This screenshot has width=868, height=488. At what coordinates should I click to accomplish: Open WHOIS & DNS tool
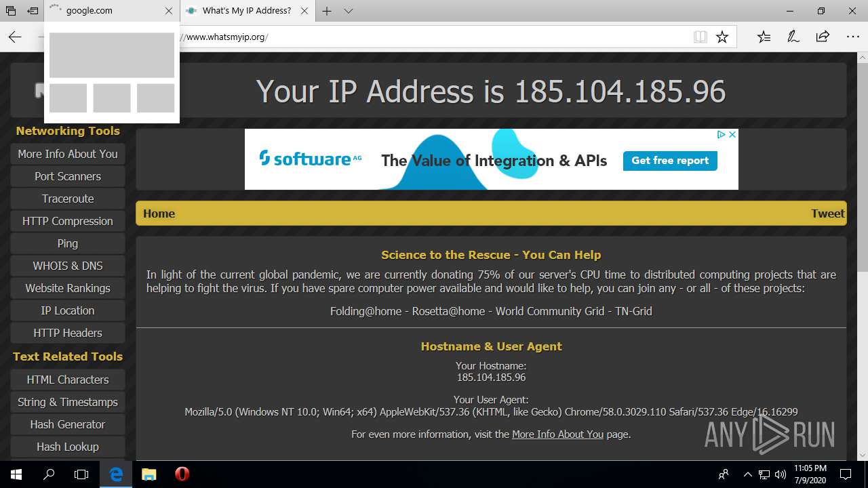click(68, 266)
